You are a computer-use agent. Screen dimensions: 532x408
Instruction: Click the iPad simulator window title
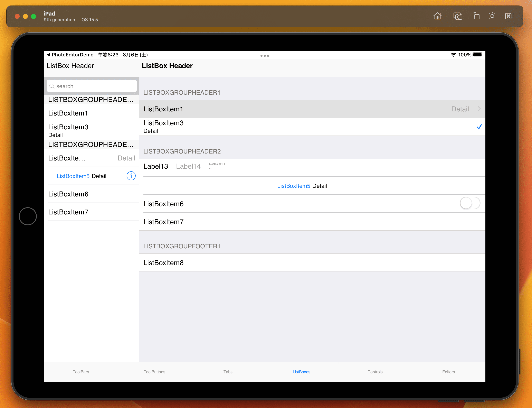pos(49,14)
